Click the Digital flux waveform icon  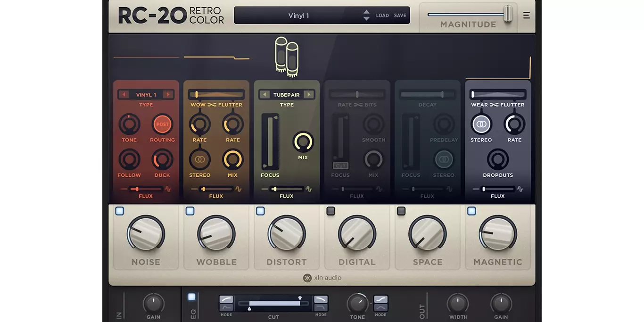(x=379, y=189)
